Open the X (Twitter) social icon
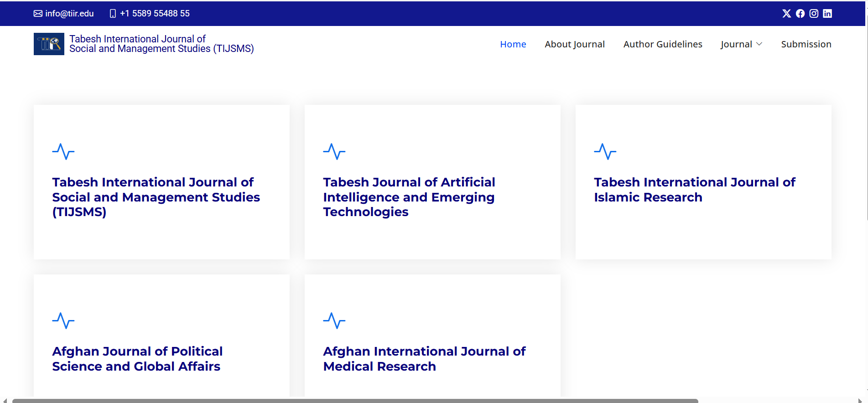This screenshot has width=868, height=403. point(786,14)
